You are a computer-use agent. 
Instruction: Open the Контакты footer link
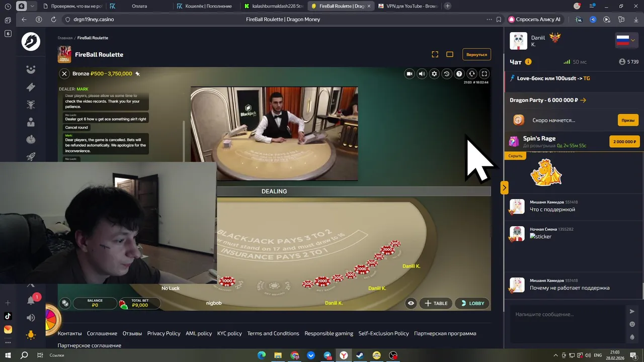coord(69,333)
